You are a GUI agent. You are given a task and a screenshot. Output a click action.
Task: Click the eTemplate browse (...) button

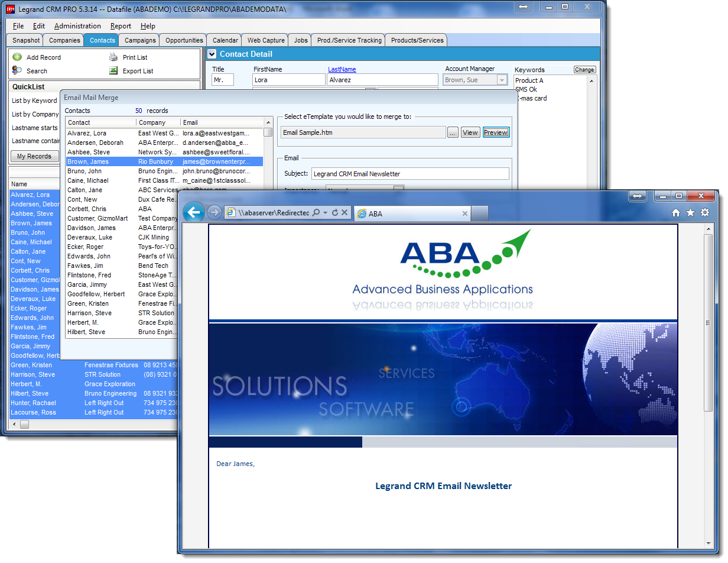click(453, 132)
